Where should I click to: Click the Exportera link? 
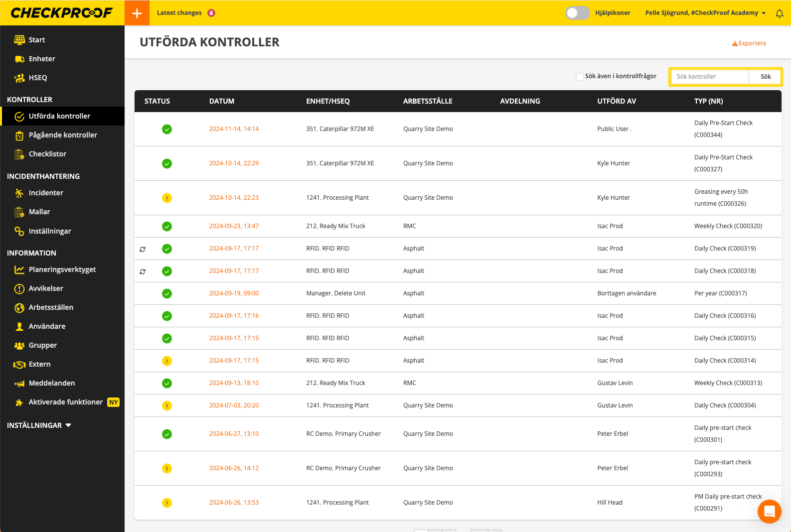click(749, 43)
